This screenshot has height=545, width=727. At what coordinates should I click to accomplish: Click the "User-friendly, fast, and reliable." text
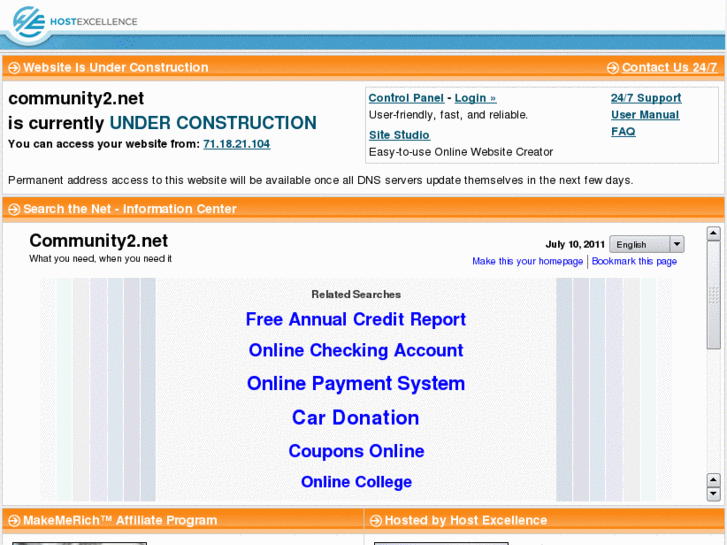(448, 115)
